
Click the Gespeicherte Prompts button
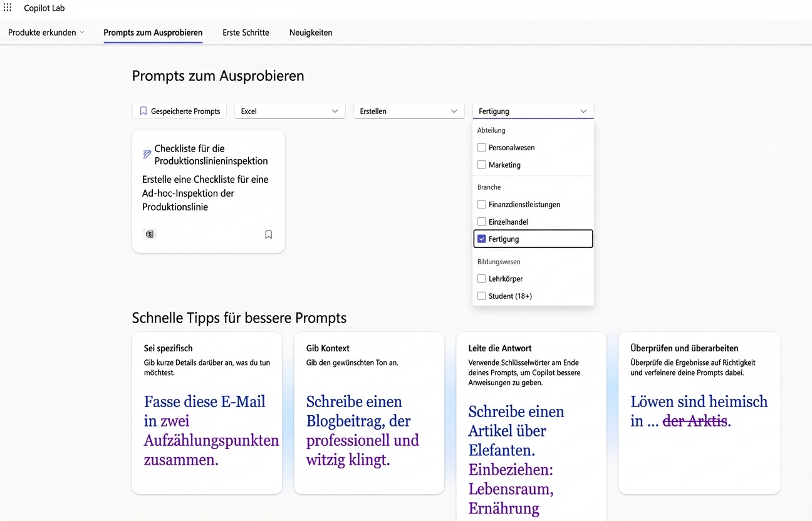(x=179, y=110)
